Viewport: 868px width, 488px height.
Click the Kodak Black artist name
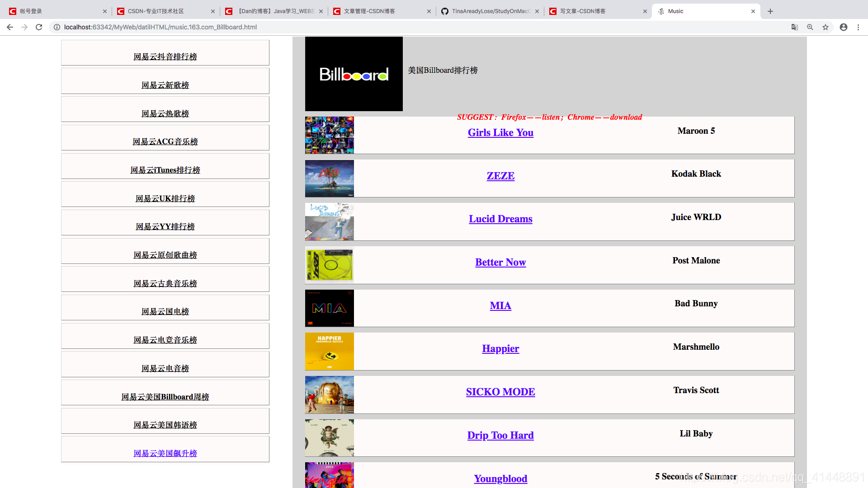coord(696,174)
